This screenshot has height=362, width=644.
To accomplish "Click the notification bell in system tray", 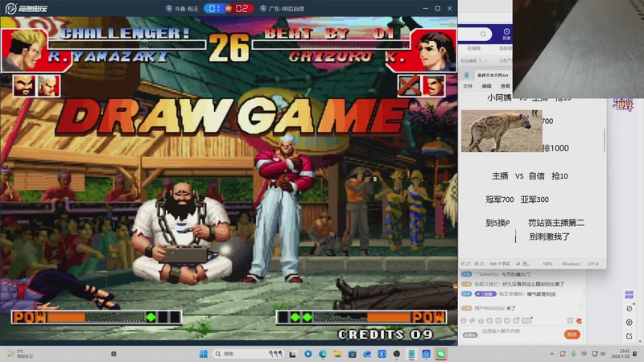I will tap(635, 354).
